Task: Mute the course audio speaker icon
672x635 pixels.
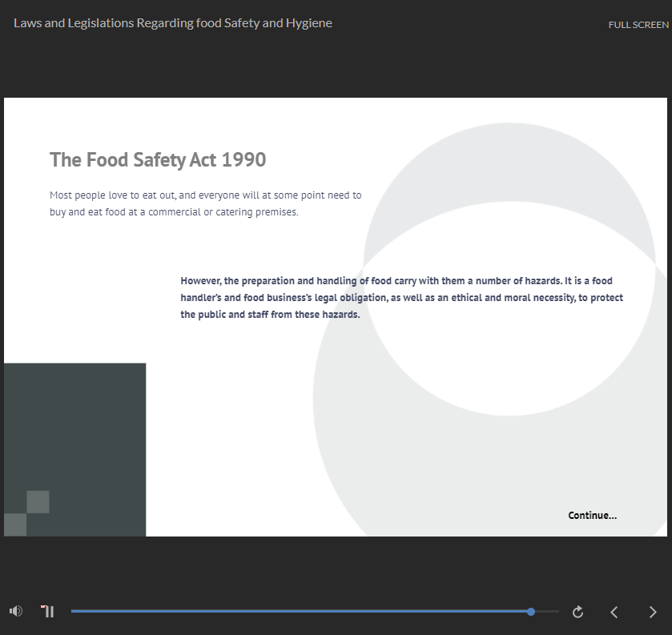Action: tap(16, 612)
